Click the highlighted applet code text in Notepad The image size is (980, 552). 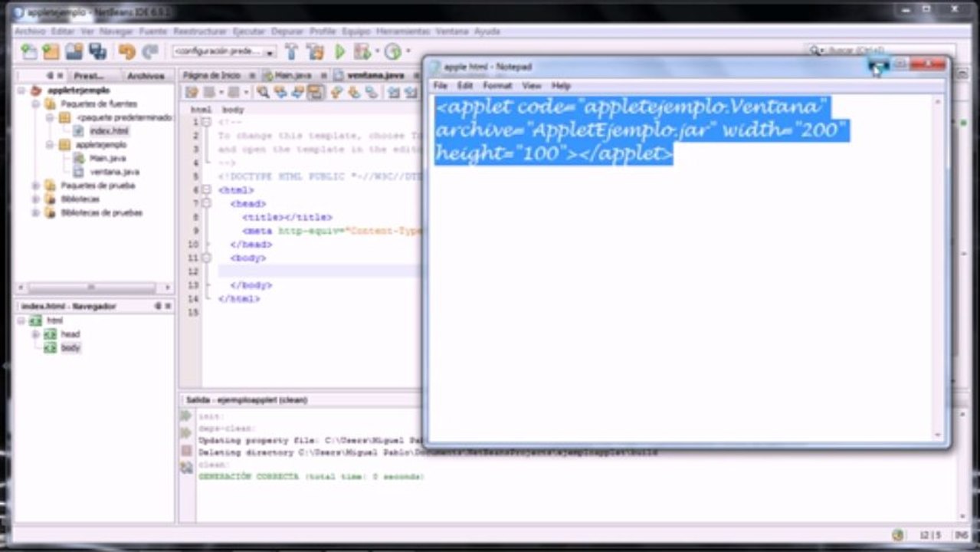pos(642,130)
